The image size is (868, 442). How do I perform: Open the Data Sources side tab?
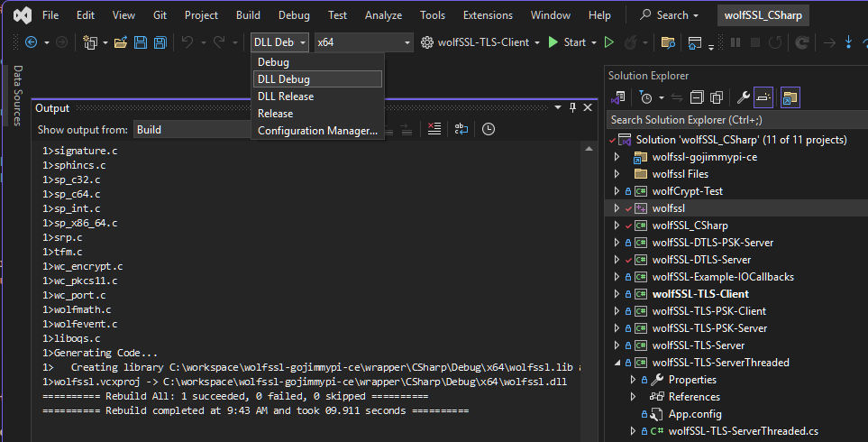[x=18, y=96]
